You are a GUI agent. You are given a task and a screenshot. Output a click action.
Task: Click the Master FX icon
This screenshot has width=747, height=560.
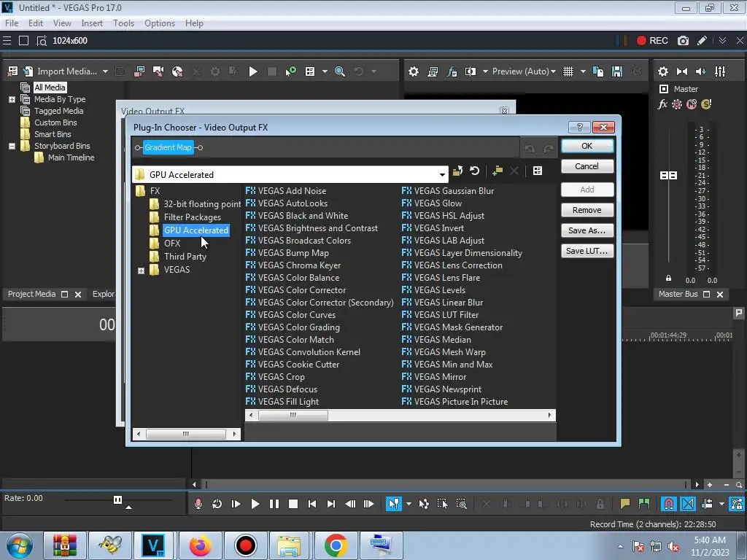click(x=662, y=104)
